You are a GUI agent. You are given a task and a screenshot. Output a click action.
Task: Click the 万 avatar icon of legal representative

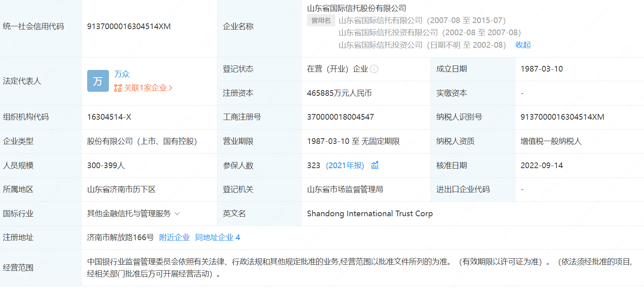click(x=98, y=81)
